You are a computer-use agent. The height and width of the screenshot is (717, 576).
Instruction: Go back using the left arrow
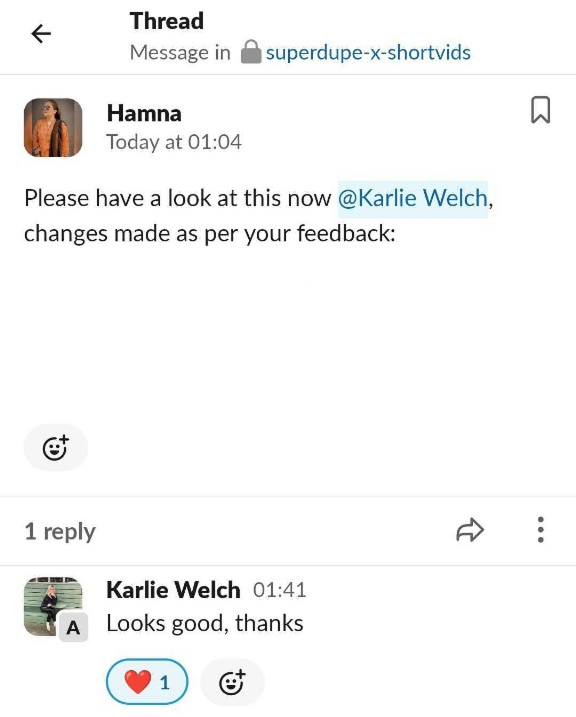tap(41, 34)
